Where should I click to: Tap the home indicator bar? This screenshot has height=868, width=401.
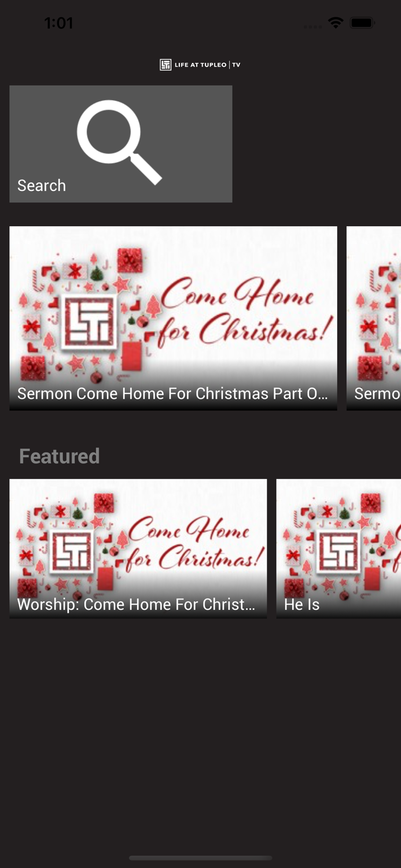click(x=200, y=858)
